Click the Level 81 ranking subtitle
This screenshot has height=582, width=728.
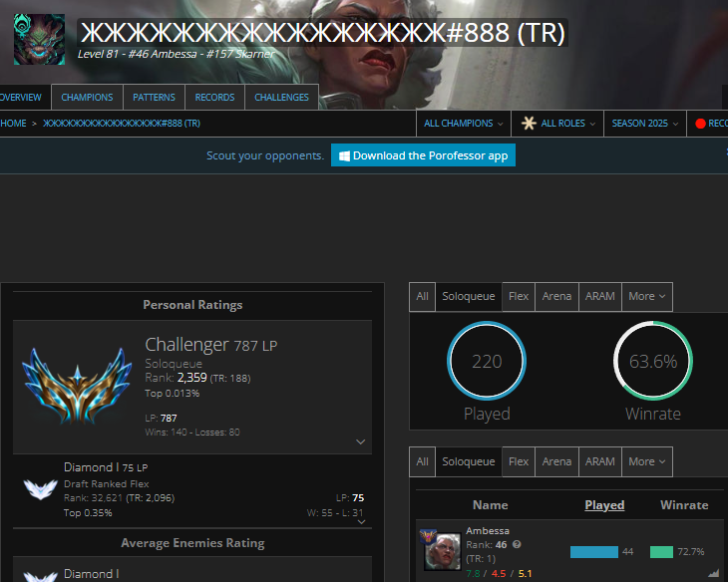177,54
